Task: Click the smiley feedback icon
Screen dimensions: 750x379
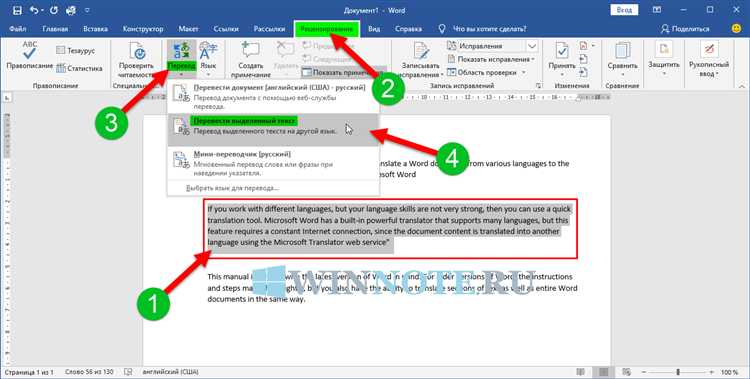Action: pyautogui.click(x=737, y=29)
